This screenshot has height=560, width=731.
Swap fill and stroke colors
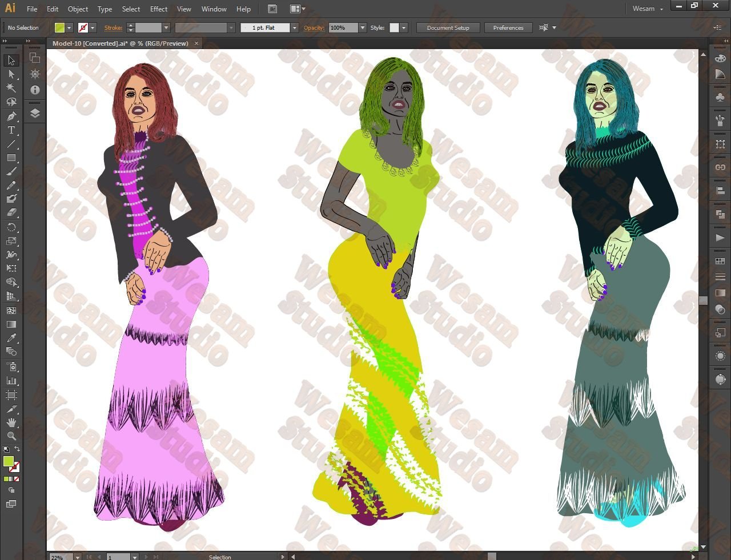click(17, 449)
